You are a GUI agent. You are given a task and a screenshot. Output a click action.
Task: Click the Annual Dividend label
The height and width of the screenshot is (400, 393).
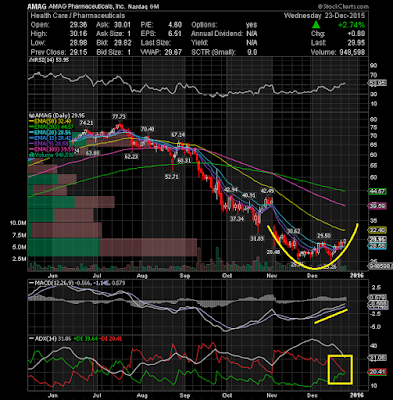(217, 34)
